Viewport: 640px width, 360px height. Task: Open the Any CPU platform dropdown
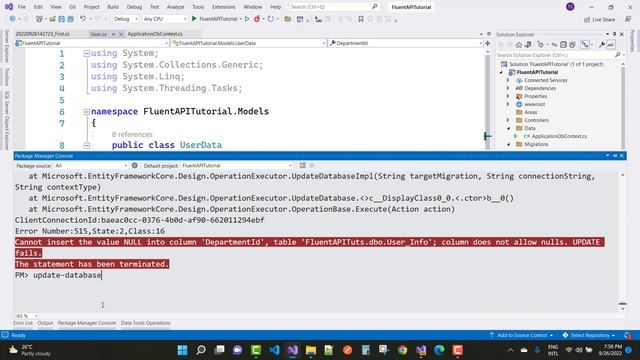coord(164,19)
